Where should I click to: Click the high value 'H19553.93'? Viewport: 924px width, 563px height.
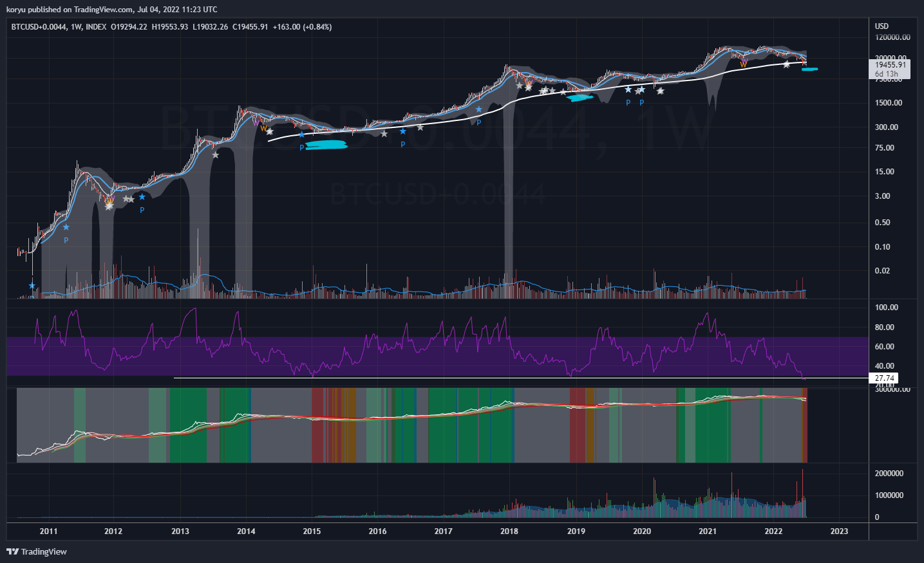tap(170, 27)
